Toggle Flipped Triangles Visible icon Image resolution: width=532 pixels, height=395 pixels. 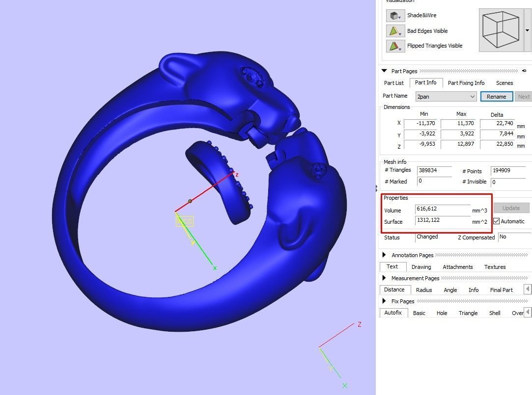tap(395, 46)
